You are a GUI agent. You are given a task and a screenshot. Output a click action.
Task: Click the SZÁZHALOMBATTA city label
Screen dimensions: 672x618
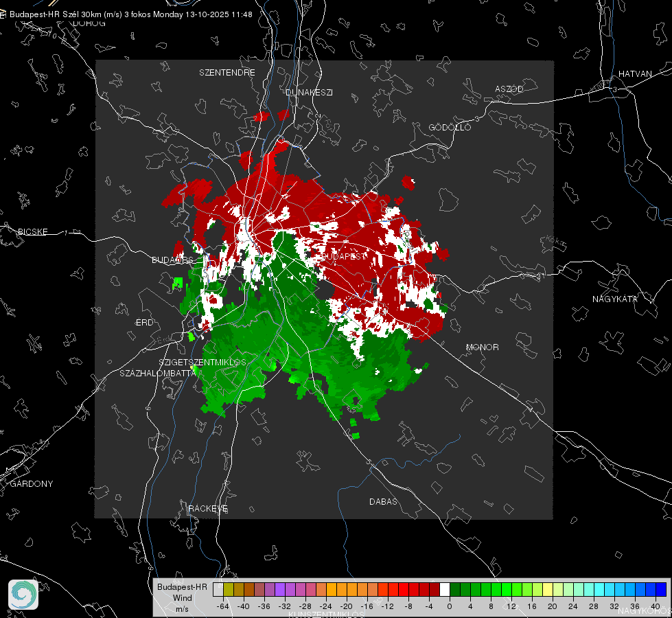158,374
